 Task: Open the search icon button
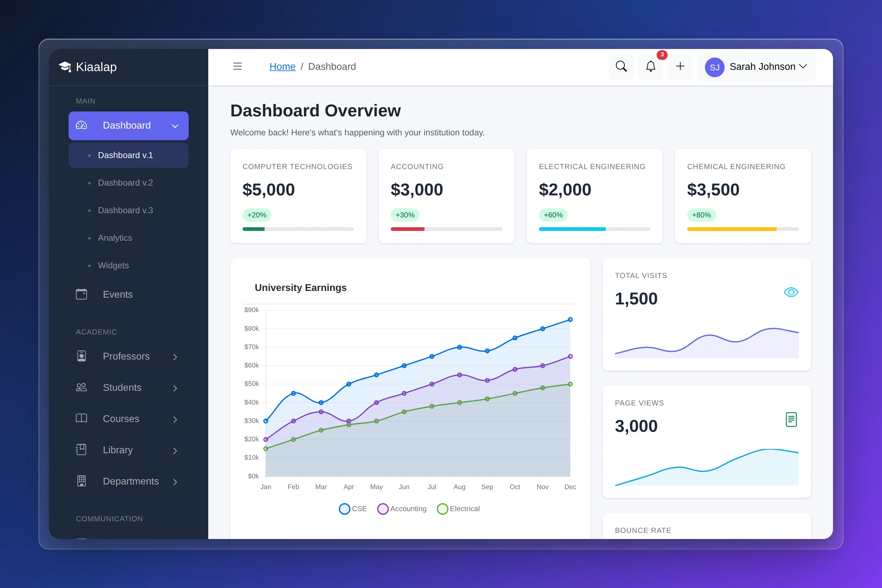pos(621,66)
